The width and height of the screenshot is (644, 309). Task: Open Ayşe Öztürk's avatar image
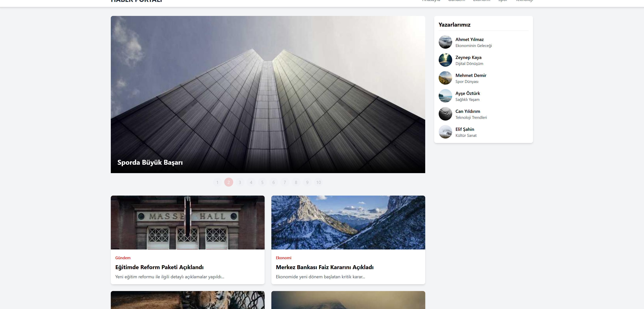point(445,96)
